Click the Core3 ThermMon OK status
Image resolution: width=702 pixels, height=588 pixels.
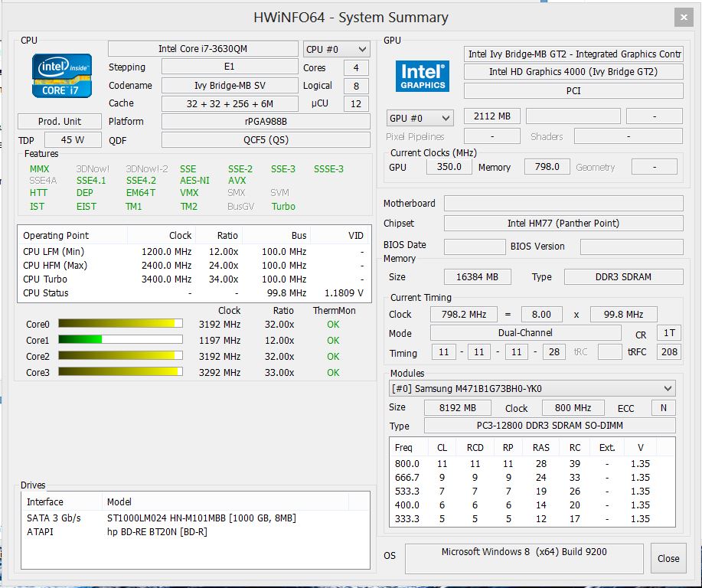pyautogui.click(x=333, y=373)
